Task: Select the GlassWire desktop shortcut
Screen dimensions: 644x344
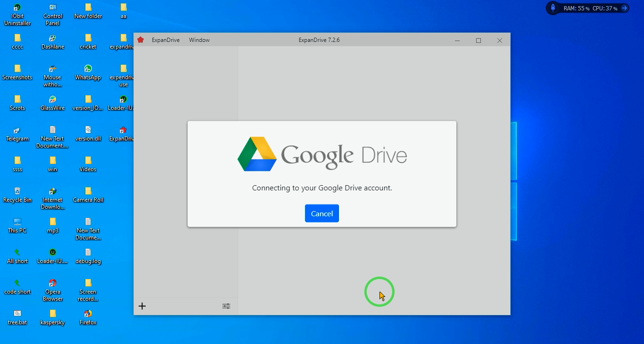Action: [53, 103]
